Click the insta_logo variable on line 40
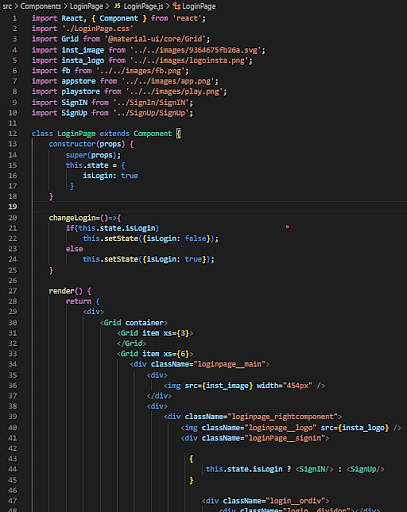The height and width of the screenshot is (512, 407). point(364,428)
